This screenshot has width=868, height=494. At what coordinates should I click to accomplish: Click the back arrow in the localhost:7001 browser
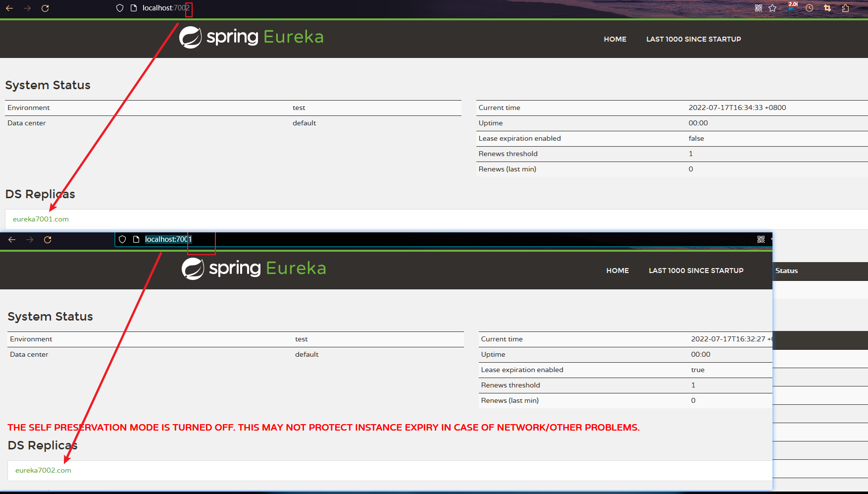point(12,240)
